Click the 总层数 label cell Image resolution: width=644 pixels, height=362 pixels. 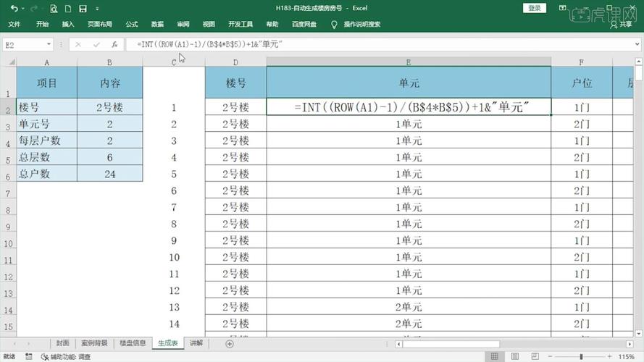click(47, 157)
